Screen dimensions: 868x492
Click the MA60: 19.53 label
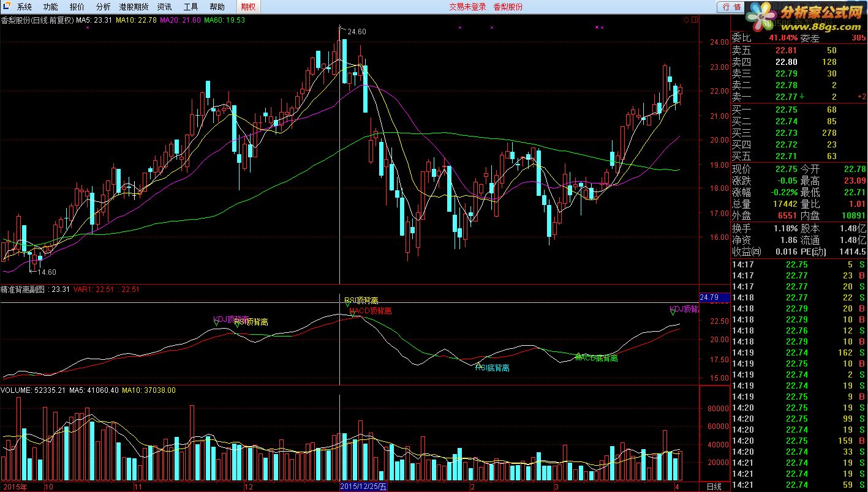pos(224,20)
